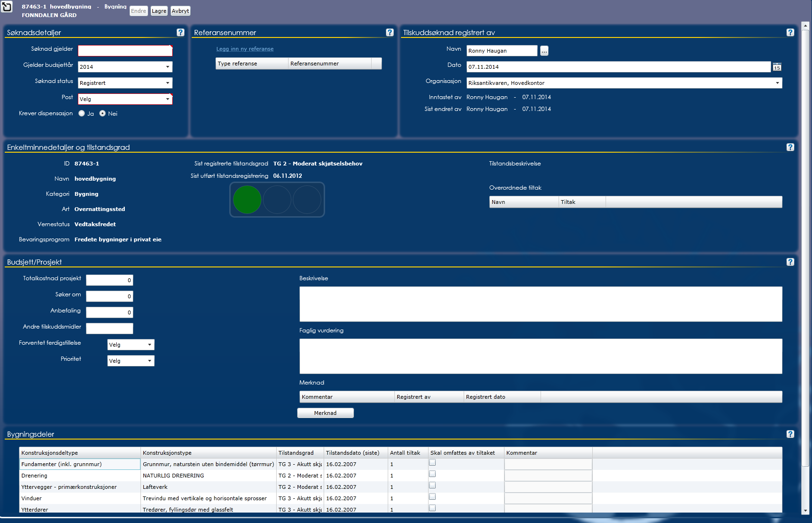Click Kommentar field for Drenering row
The width and height of the screenshot is (812, 523).
point(548,476)
